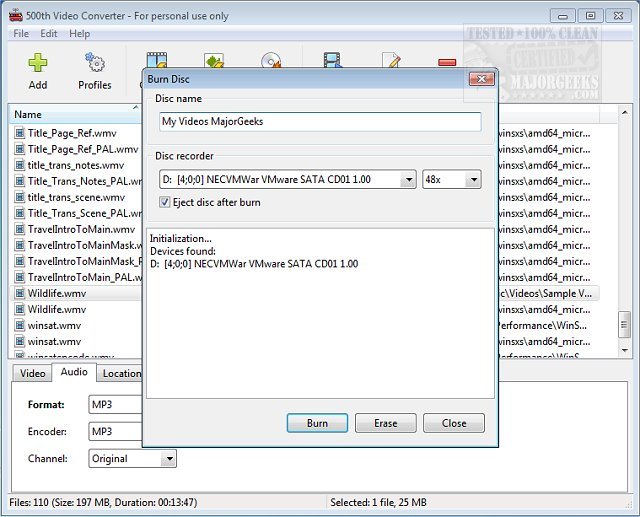
Task: Click the file icon beside TravelIntroToMain_PAL
Action: [19, 277]
